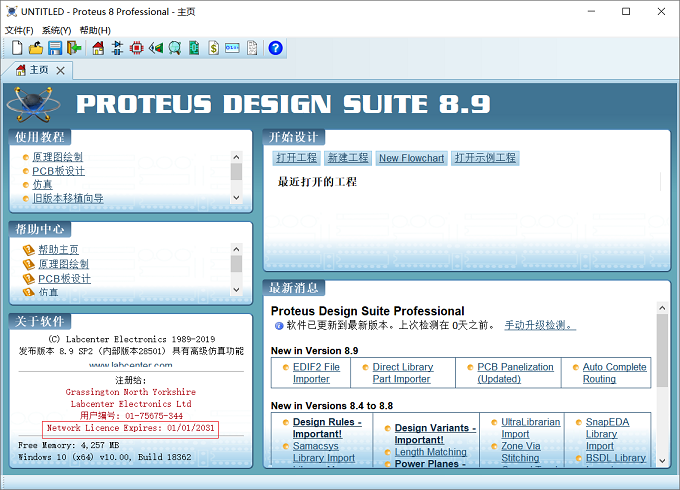The width and height of the screenshot is (680, 490).
Task: Click scroll-up arrow in 最新消息 panel
Action: click(x=662, y=308)
